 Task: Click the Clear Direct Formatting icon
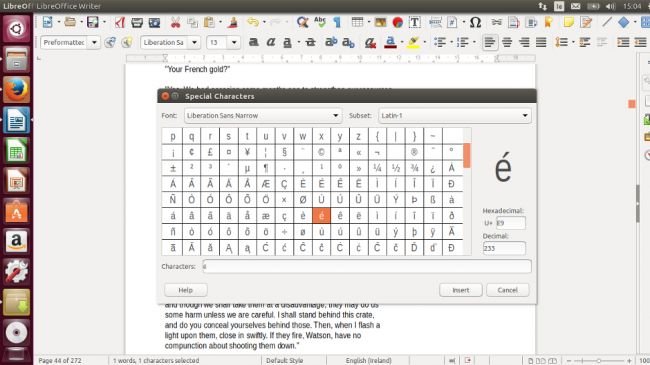(370, 42)
